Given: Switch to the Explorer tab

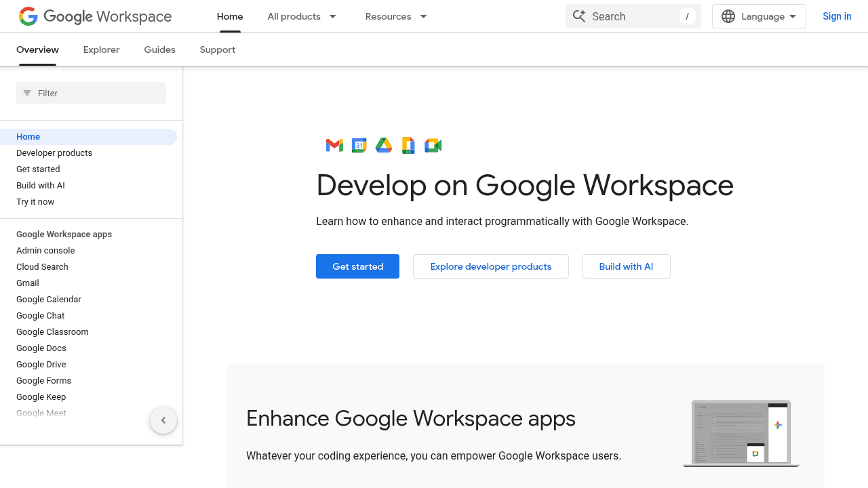Looking at the screenshot, I should point(101,49).
